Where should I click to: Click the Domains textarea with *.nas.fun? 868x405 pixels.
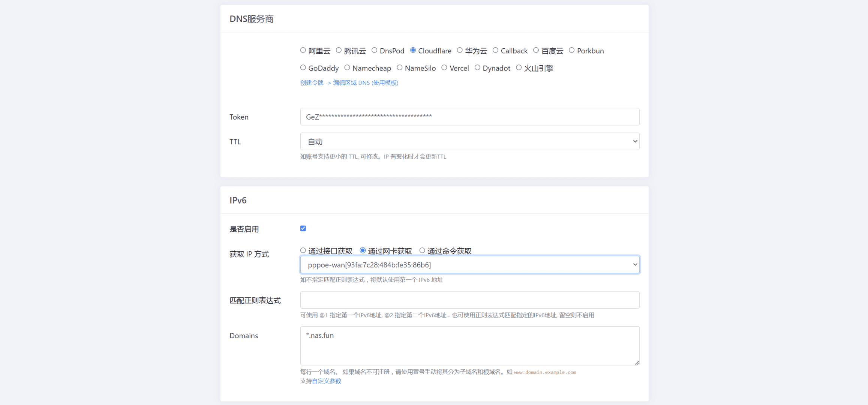click(x=469, y=346)
